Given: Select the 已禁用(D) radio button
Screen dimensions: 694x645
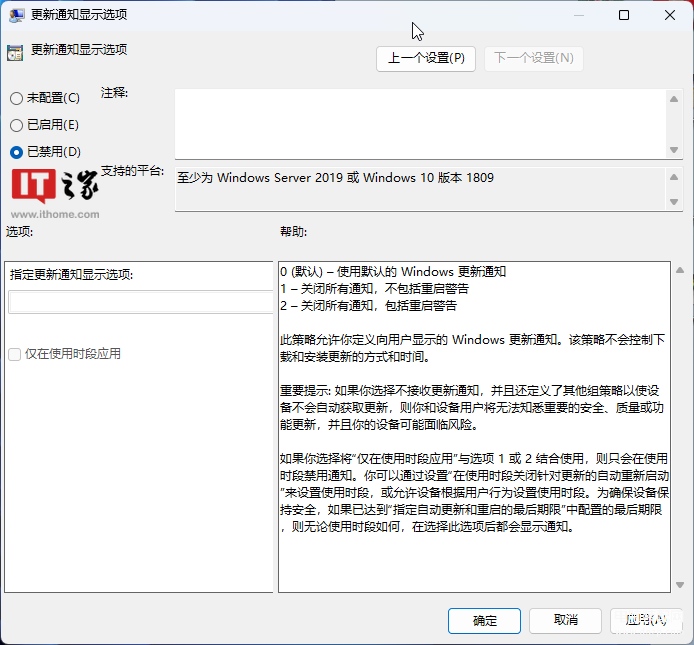Looking at the screenshot, I should coord(16,153).
